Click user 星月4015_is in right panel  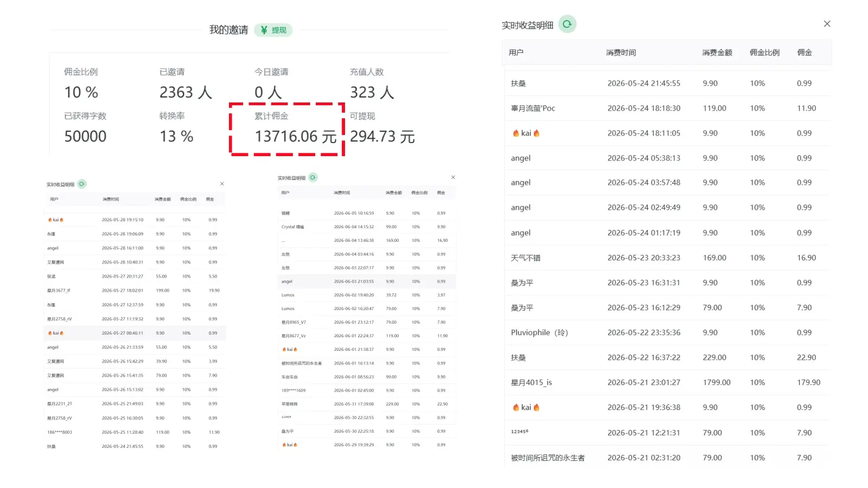point(531,383)
